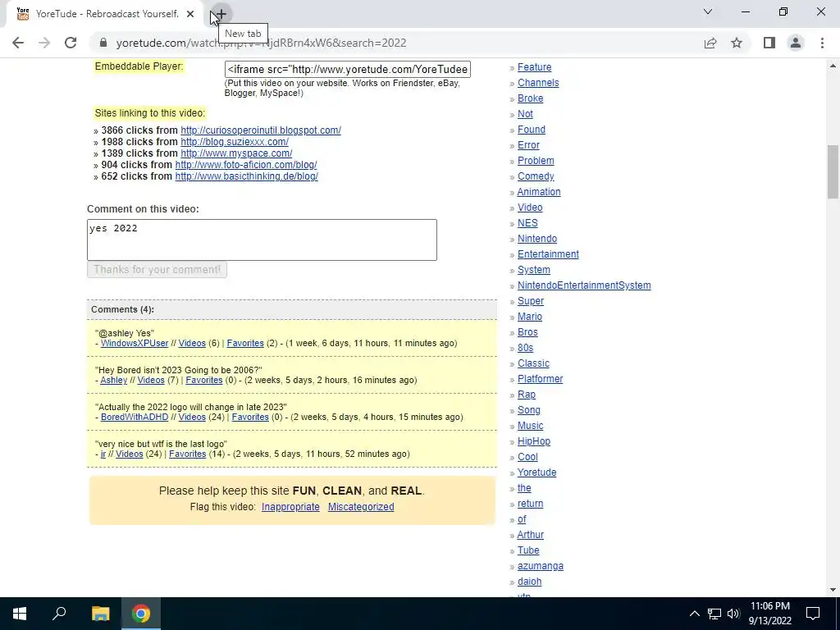This screenshot has width=840, height=630.
Task: Open the Arthur tag link
Action: [x=531, y=535]
